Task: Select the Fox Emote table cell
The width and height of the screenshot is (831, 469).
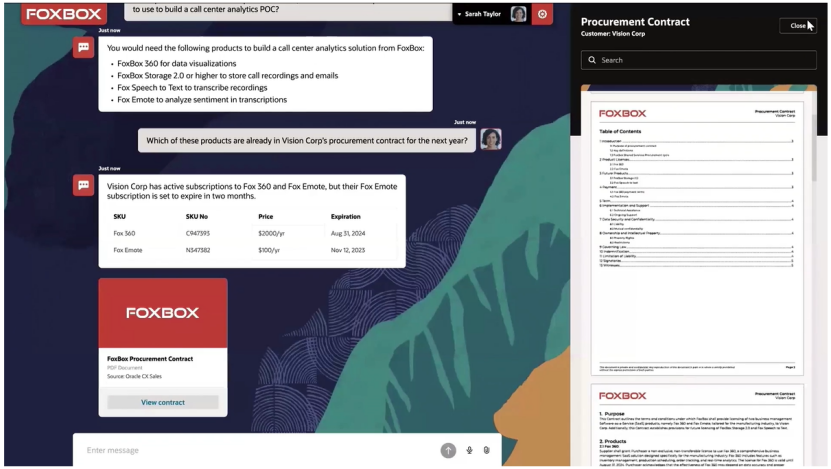Action: [128, 250]
